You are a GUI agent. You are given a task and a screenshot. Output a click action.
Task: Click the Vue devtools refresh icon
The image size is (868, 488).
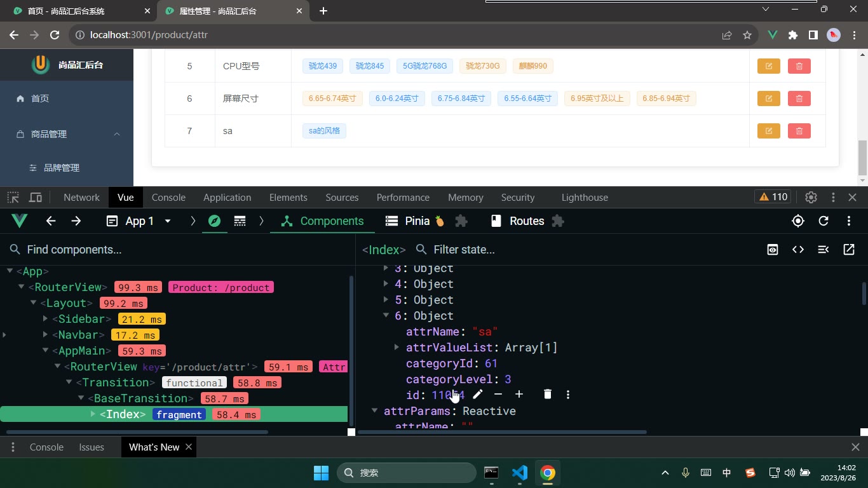click(x=824, y=221)
